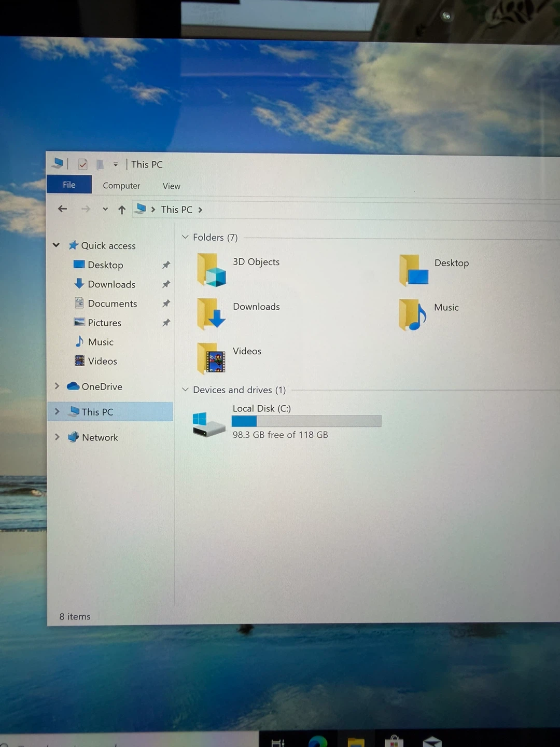This screenshot has width=560, height=747.
Task: Select Music under Quick access
Action: tap(94, 341)
